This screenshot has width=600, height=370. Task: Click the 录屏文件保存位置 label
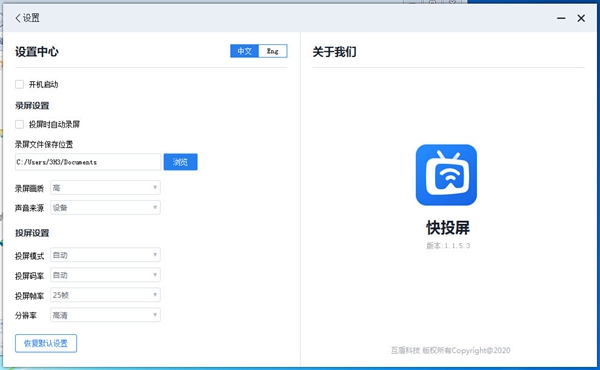click(44, 144)
